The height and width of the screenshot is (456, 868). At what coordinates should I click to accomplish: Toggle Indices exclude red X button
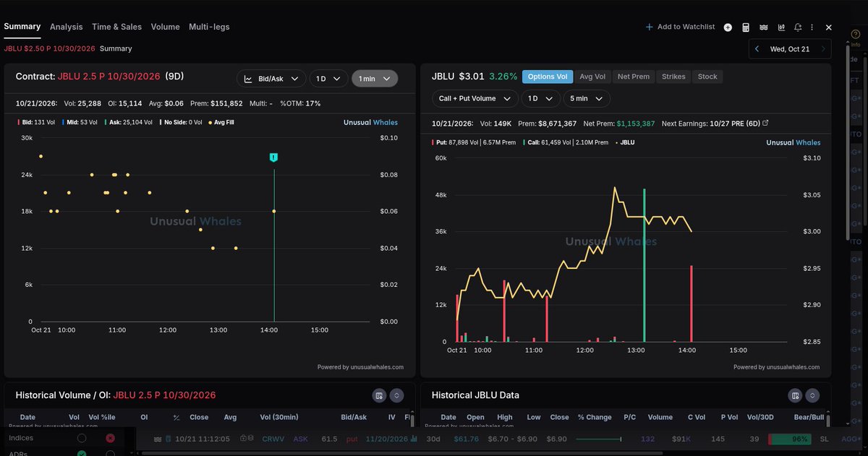tap(110, 438)
